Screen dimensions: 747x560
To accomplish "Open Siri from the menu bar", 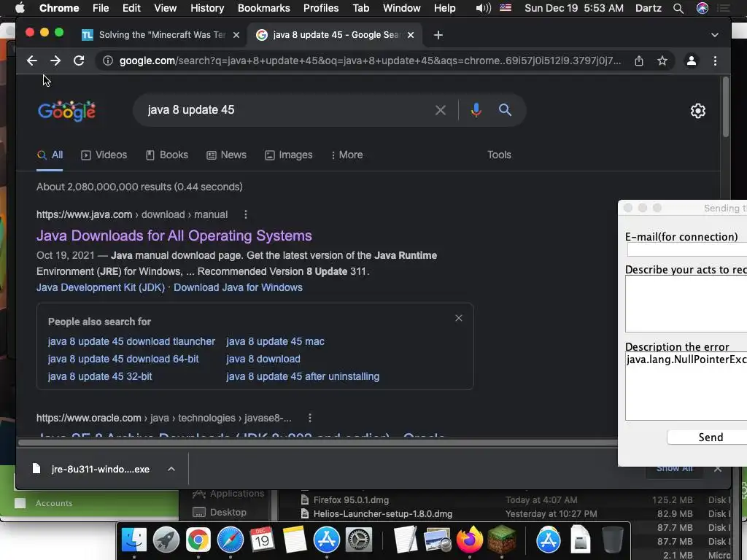I will [x=703, y=8].
